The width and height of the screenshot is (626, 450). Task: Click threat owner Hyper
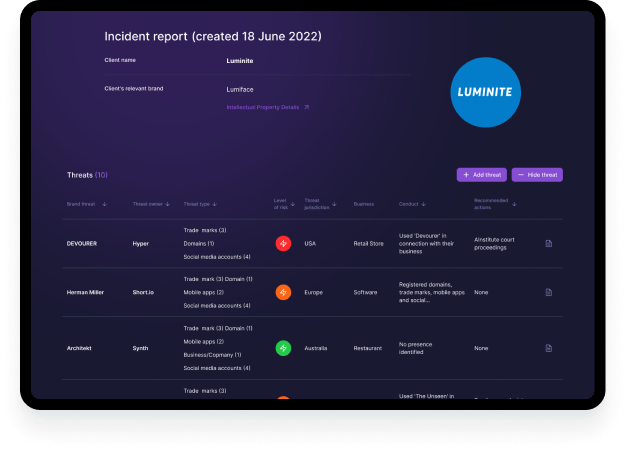point(141,244)
